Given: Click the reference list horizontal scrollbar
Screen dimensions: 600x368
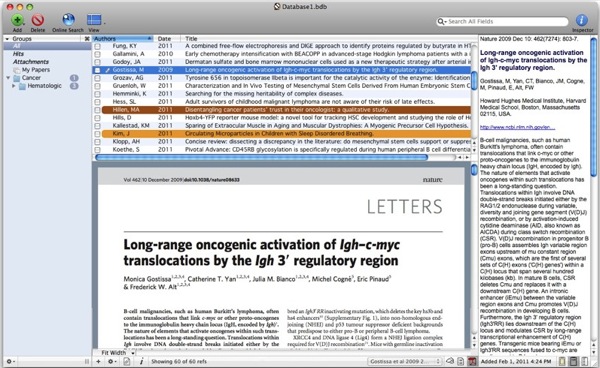Looking at the screenshot, I should [261, 157].
